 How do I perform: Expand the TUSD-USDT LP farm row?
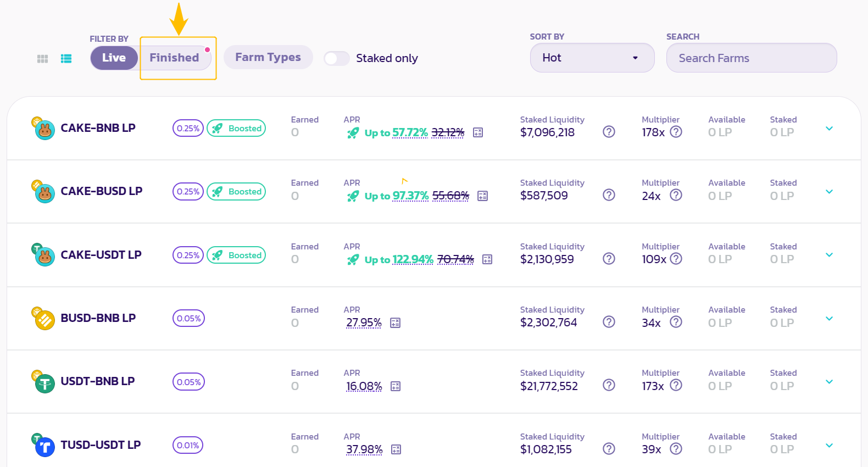pos(830,446)
